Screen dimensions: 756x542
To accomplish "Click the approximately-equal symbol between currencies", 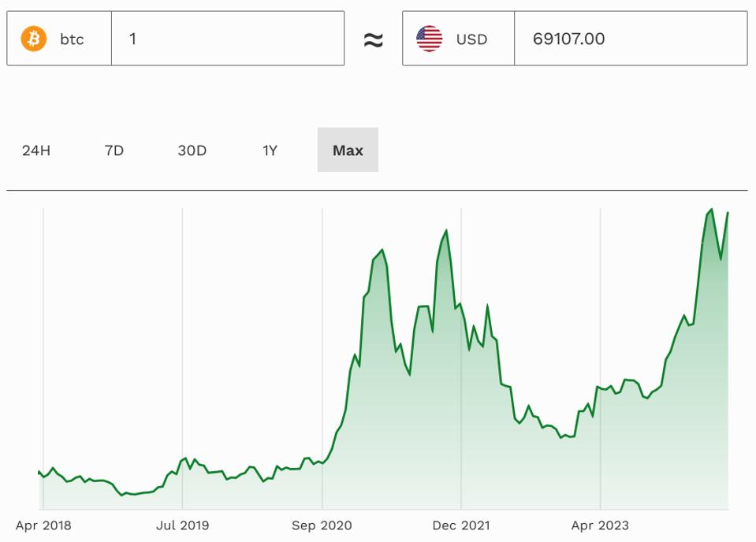I will tap(373, 39).
